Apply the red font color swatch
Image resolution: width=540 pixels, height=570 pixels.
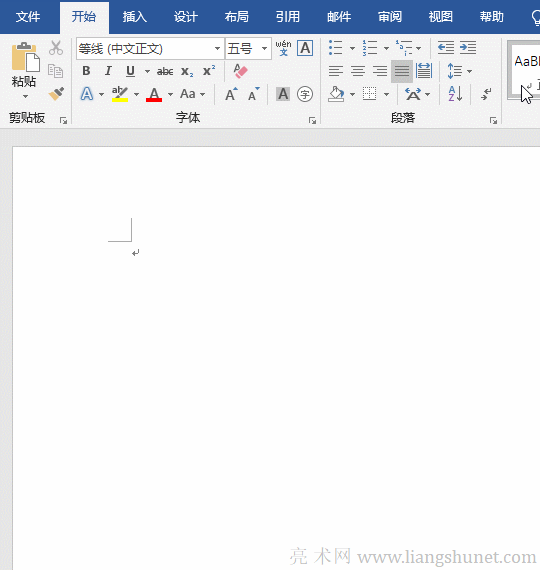(x=154, y=95)
